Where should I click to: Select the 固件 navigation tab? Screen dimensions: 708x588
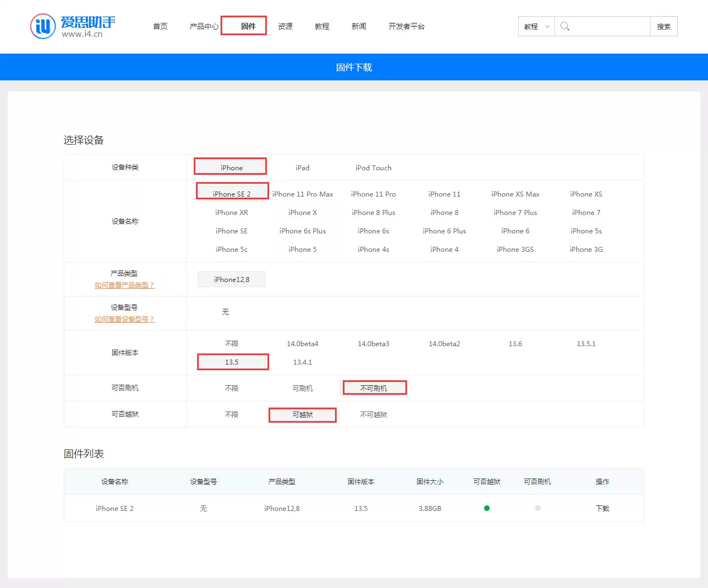(248, 26)
